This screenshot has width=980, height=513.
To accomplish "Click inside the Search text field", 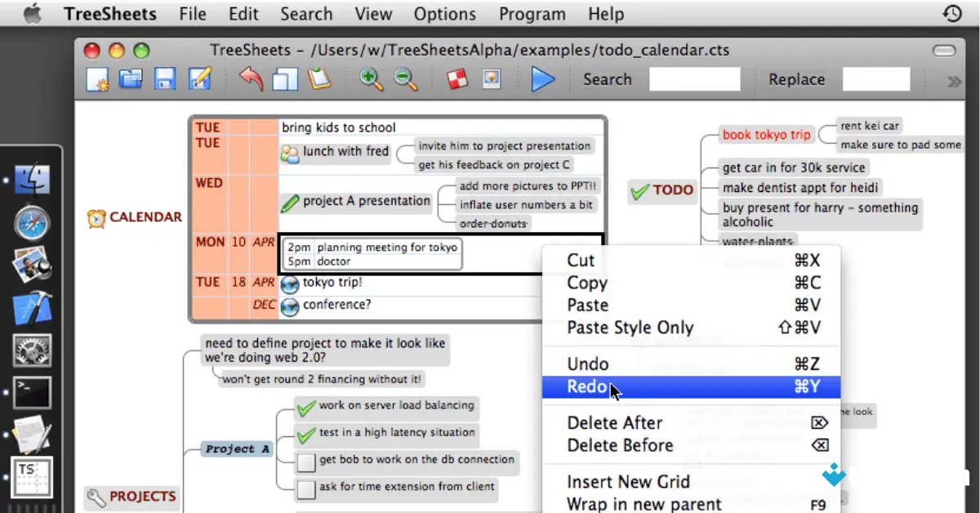I will (695, 79).
